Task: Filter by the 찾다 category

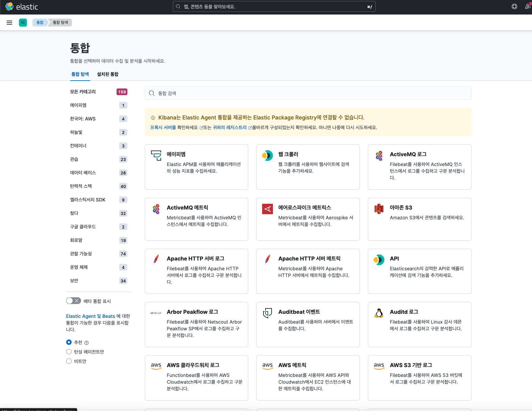Action: [x=99, y=213]
